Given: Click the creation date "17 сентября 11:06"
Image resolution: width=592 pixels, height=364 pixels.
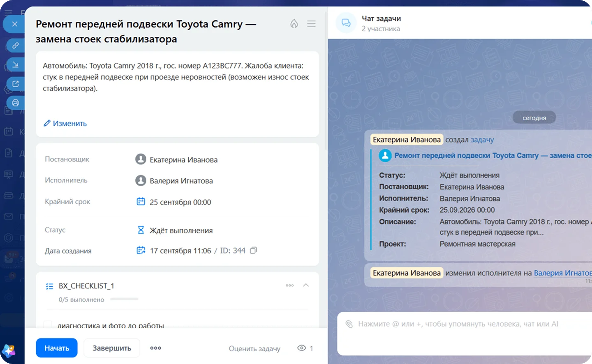Looking at the screenshot, I should click(180, 251).
